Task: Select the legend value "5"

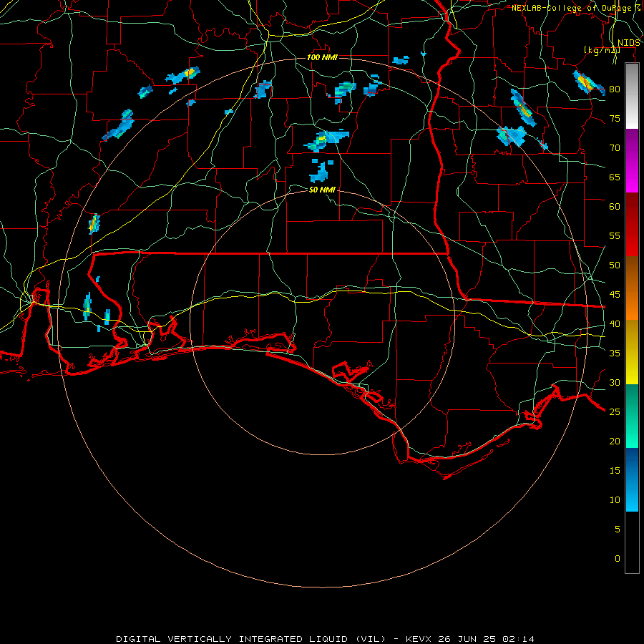Action: tap(618, 529)
